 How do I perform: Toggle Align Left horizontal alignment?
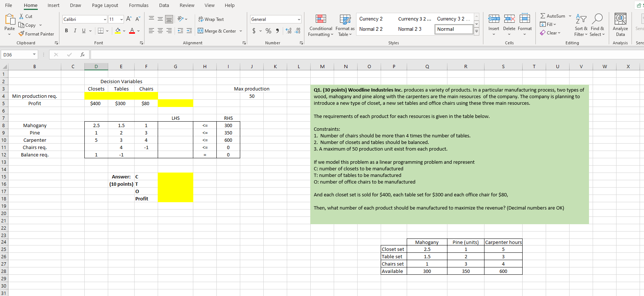[x=151, y=31]
